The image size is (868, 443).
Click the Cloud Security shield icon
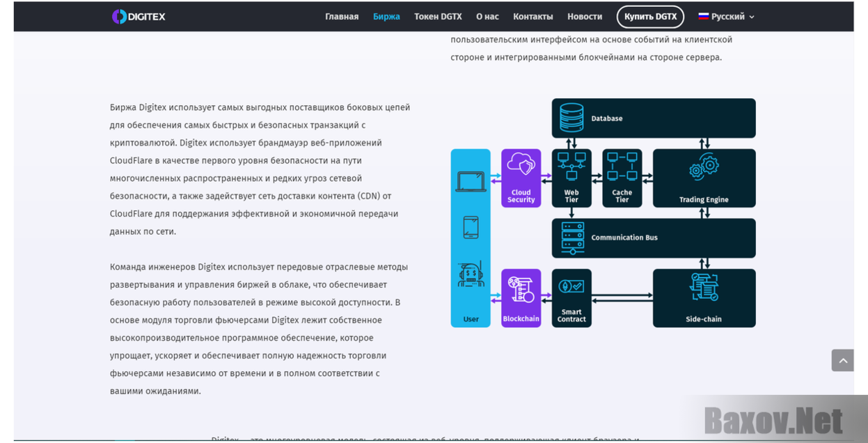pyautogui.click(x=521, y=165)
